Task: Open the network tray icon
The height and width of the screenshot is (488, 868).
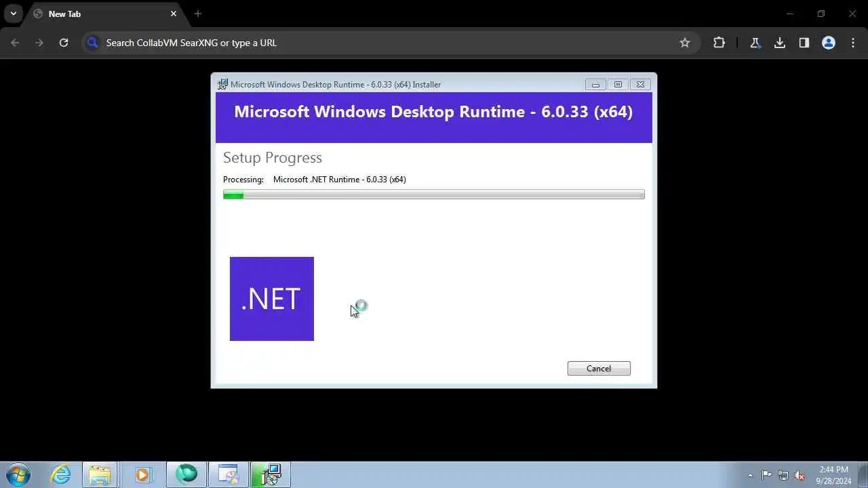Action: click(783, 475)
